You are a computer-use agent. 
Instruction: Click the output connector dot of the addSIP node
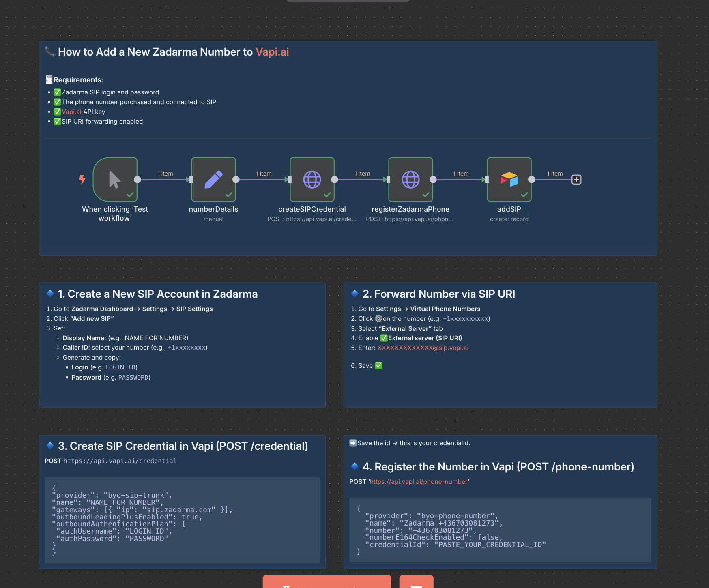[532, 179]
